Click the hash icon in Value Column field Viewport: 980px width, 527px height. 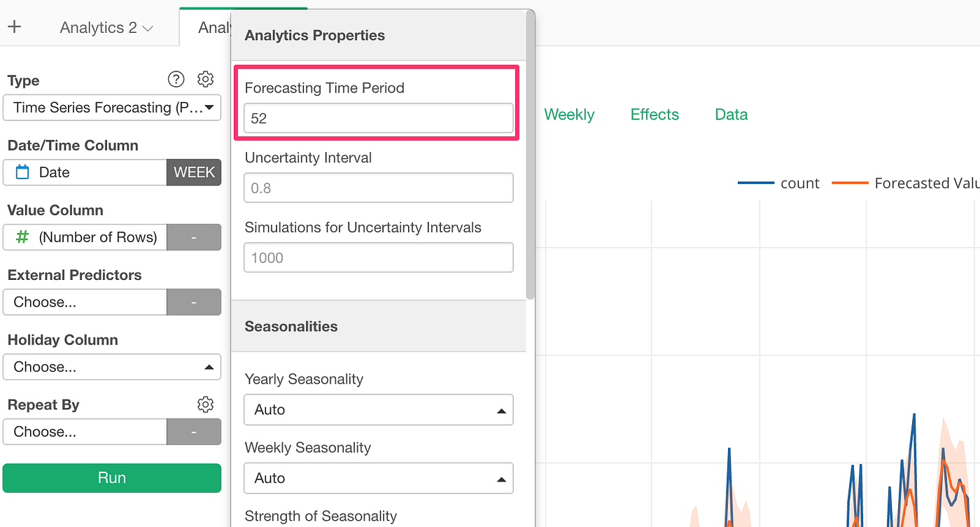[x=22, y=237]
